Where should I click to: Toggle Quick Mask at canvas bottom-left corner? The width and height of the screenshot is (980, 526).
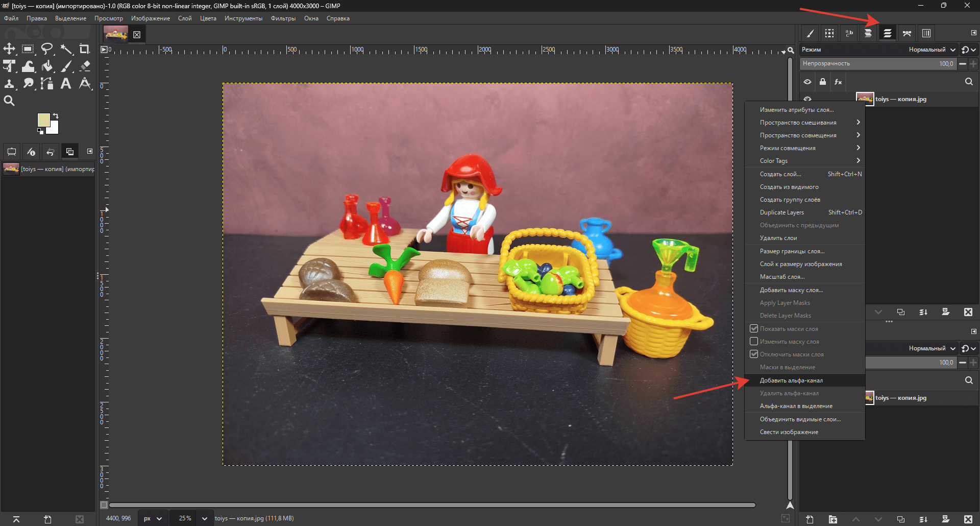(x=104, y=505)
